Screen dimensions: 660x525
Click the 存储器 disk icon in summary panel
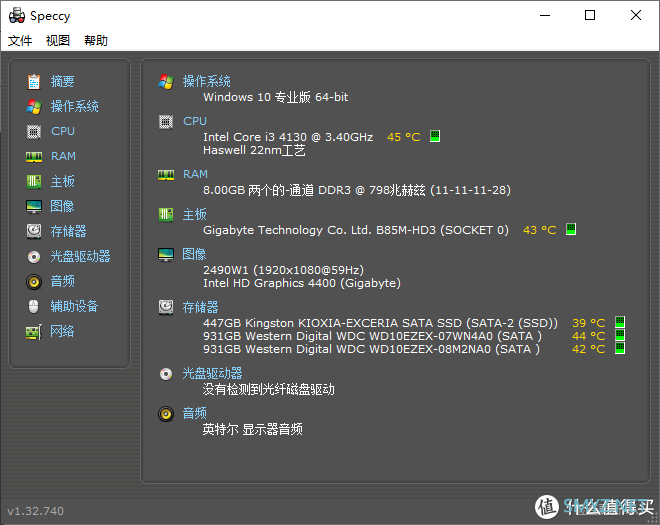(x=166, y=307)
